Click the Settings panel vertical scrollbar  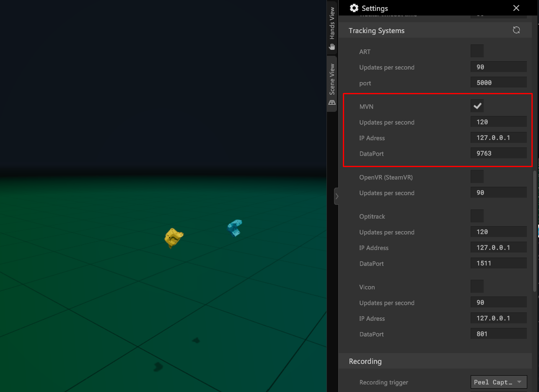click(x=534, y=231)
